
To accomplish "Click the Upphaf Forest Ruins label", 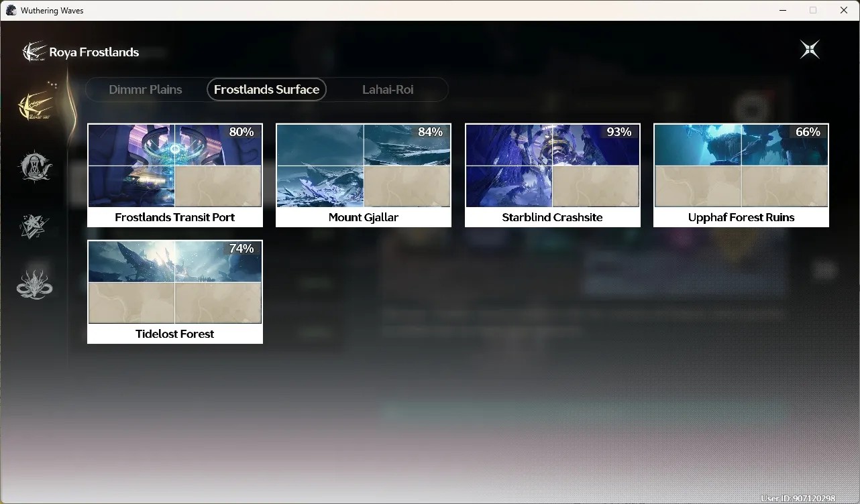I will click(x=741, y=217).
